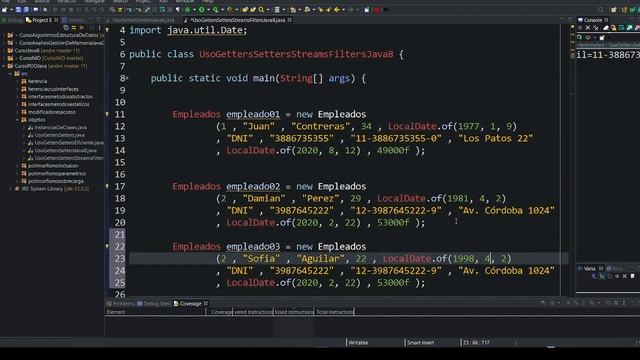Click Remove All Terminated Launches icon
The width and height of the screenshot is (640, 360).
tap(596, 27)
